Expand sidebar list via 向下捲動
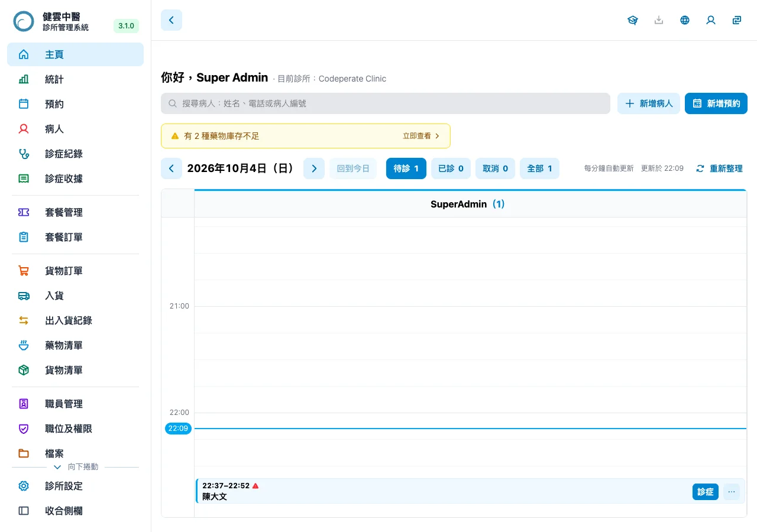This screenshot has height=532, width=757. click(76, 467)
